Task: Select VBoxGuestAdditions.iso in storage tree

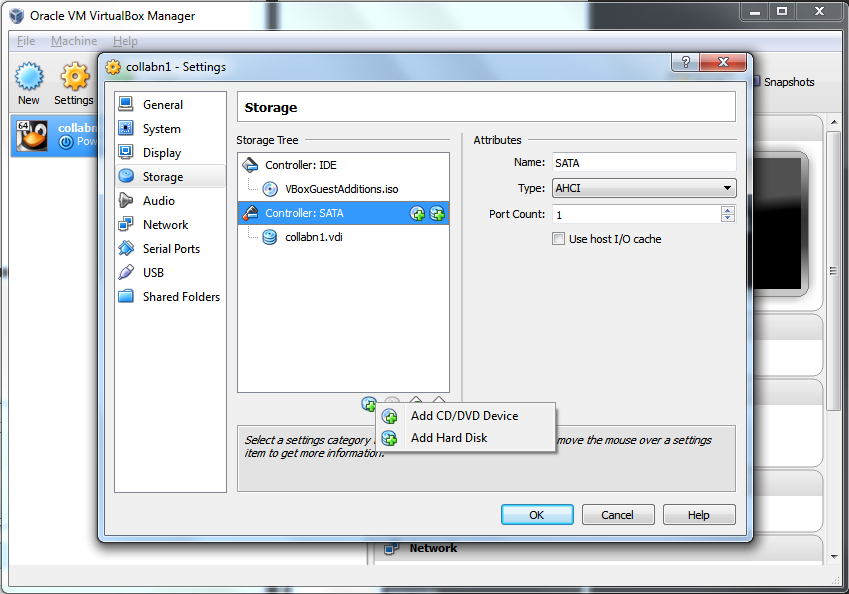Action: pyautogui.click(x=342, y=189)
